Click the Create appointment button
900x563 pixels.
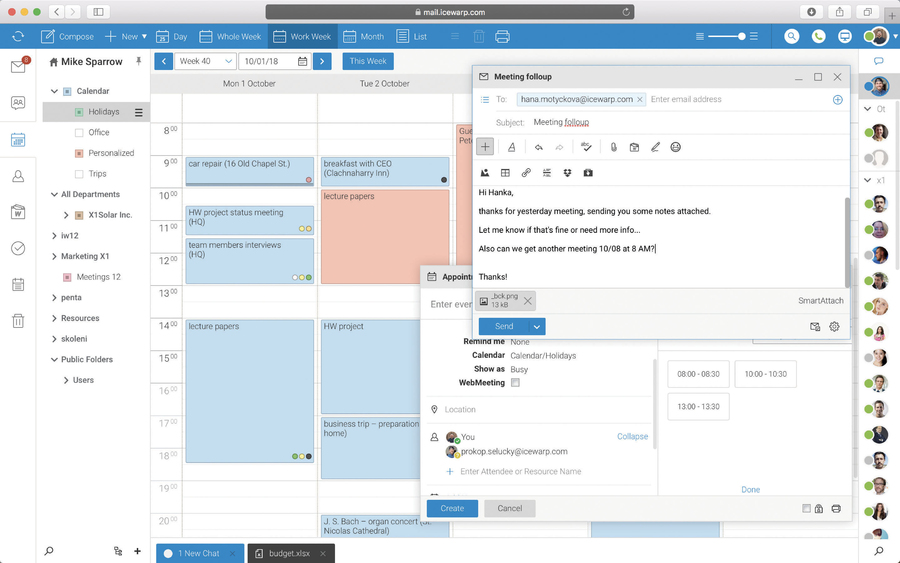(x=452, y=508)
